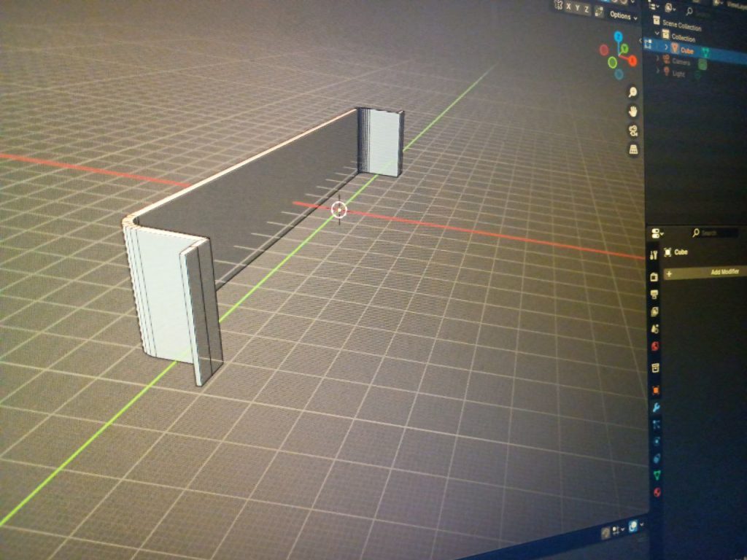Open the green Object Data properties tab
This screenshot has width=747, height=560.
point(657,475)
